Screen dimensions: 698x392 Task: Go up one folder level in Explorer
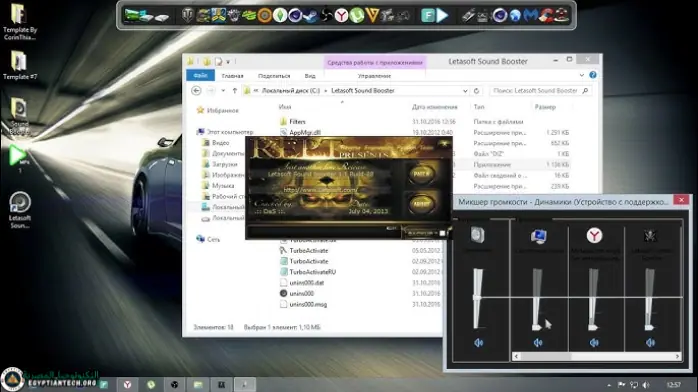(235, 91)
